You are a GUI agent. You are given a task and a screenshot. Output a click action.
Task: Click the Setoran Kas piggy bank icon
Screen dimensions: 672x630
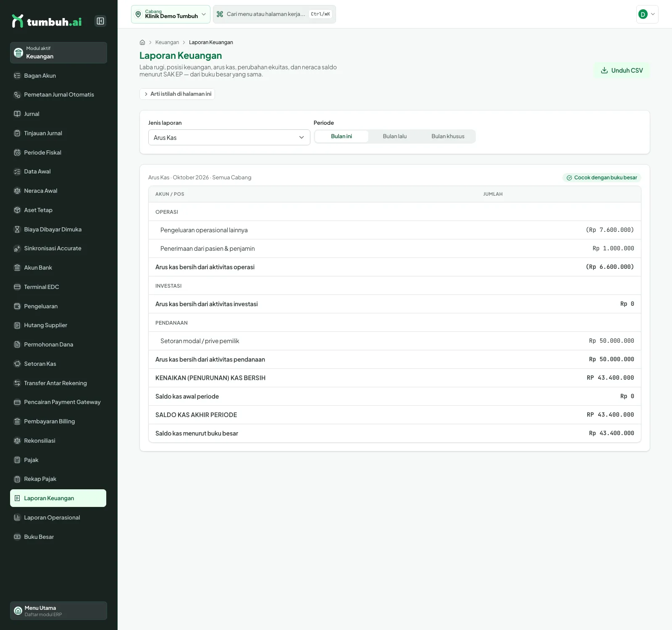click(17, 364)
